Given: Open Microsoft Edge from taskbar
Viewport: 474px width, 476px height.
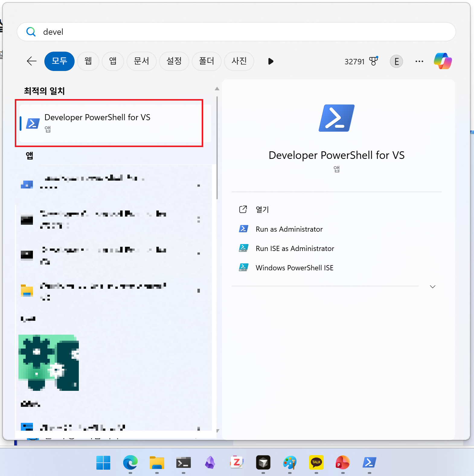Looking at the screenshot, I should pyautogui.click(x=130, y=463).
